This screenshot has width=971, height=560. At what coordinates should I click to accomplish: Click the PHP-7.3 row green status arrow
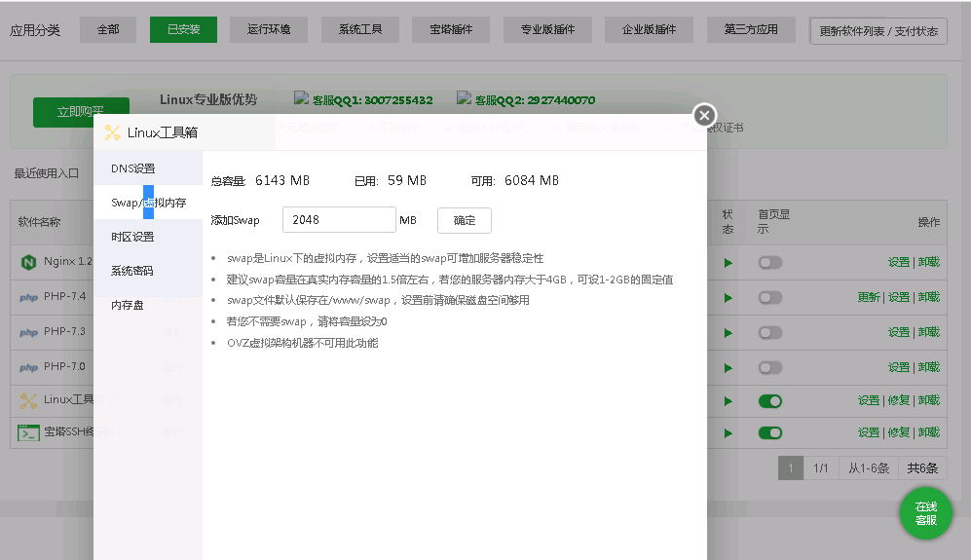728,333
